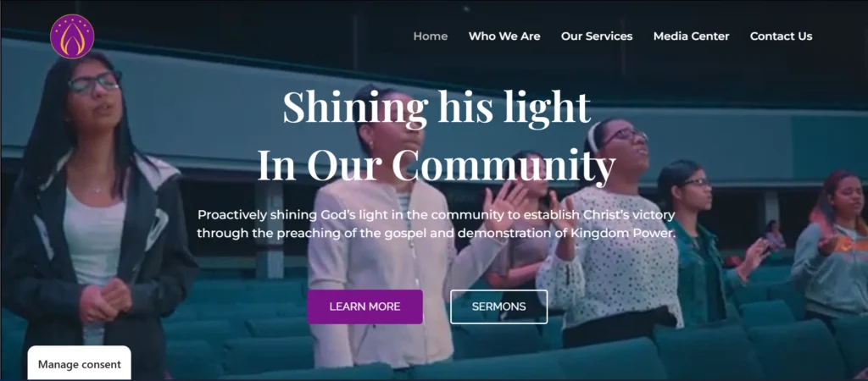Open the Home nav item
The height and width of the screenshot is (381, 868).
click(x=431, y=36)
